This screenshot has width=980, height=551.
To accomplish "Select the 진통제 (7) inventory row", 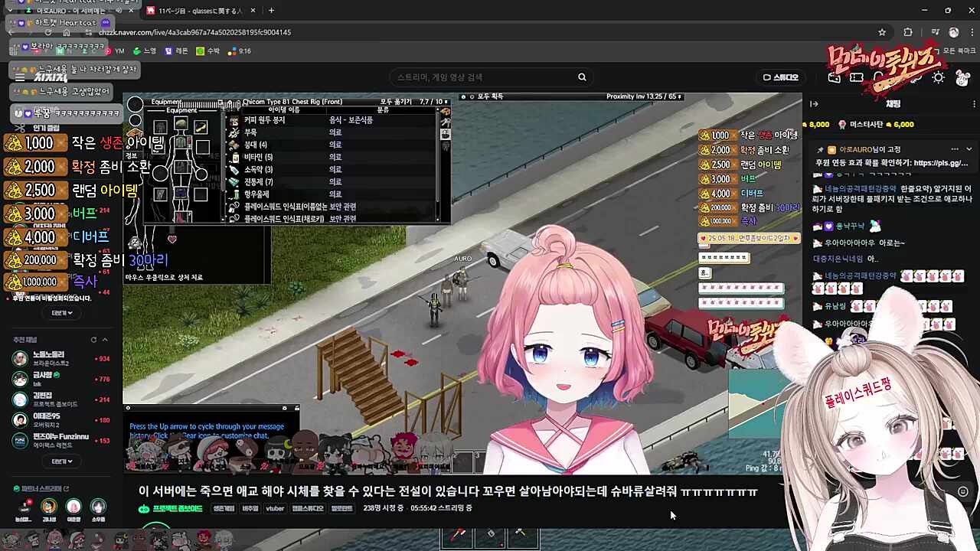I will click(332, 181).
